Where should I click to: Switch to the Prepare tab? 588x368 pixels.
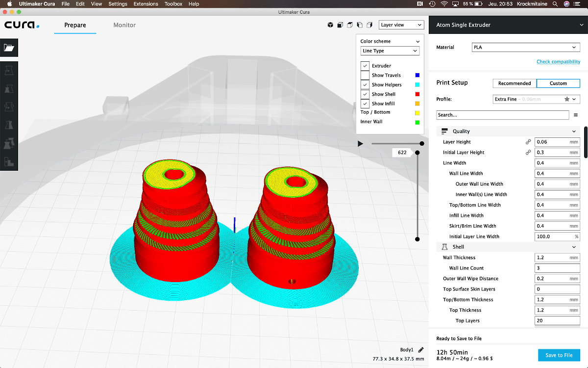(x=75, y=25)
